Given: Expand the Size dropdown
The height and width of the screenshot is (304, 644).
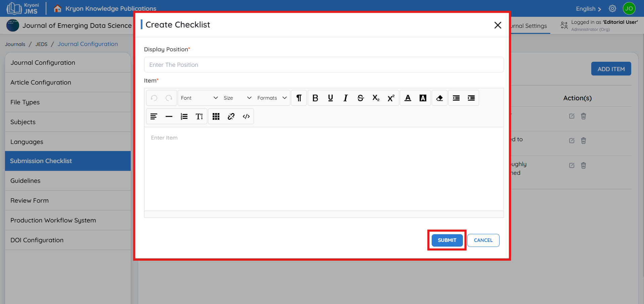Looking at the screenshot, I should (237, 98).
